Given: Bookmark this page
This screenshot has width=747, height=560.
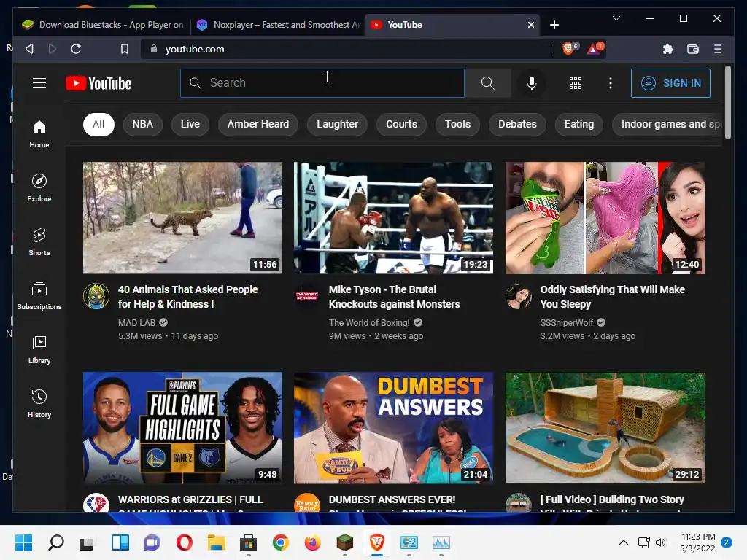Looking at the screenshot, I should click(x=124, y=49).
